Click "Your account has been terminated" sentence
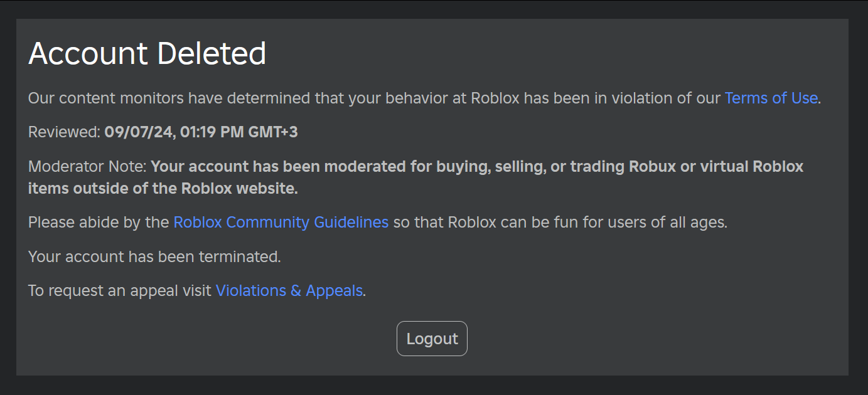Screen dimensions: 868x395 (x=154, y=256)
